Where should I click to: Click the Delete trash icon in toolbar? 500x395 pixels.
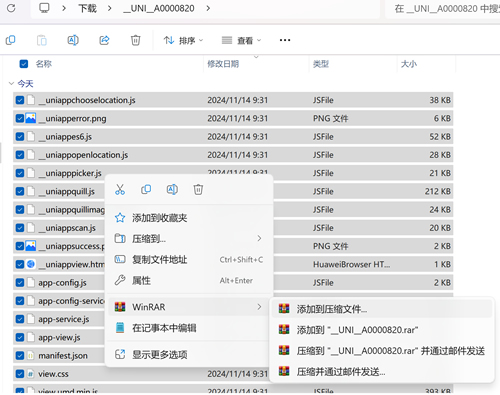(135, 40)
